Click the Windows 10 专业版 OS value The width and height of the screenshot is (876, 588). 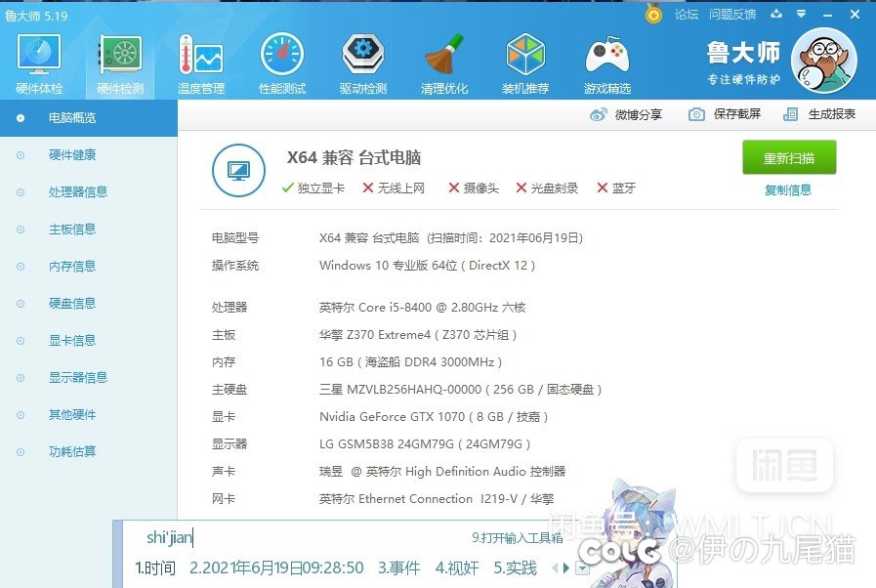click(x=428, y=266)
